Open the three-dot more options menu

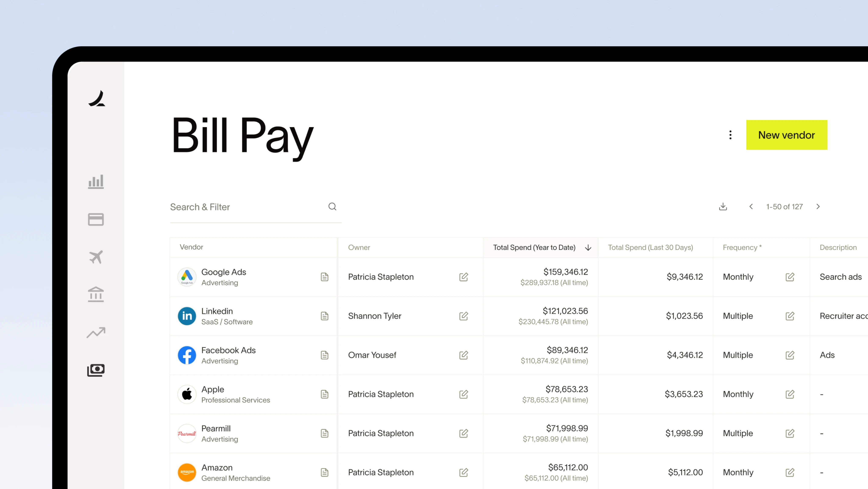[730, 135]
